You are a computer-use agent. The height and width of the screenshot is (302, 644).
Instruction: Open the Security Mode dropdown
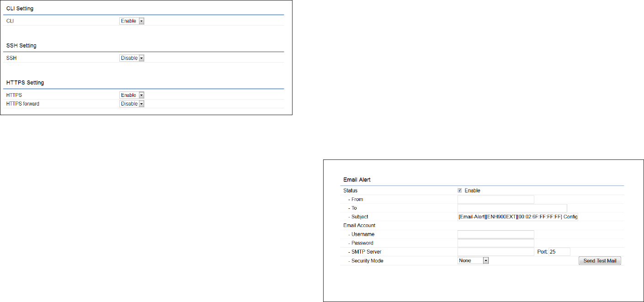(x=473, y=260)
